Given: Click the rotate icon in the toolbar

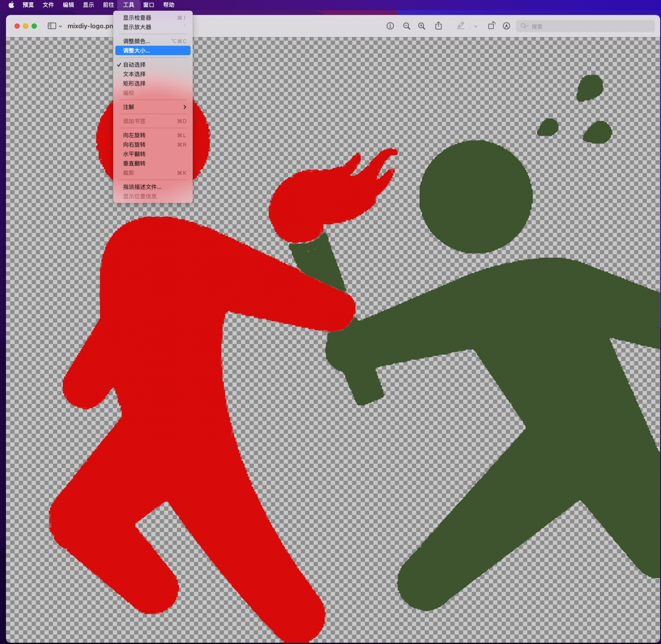Looking at the screenshot, I should pyautogui.click(x=491, y=26).
